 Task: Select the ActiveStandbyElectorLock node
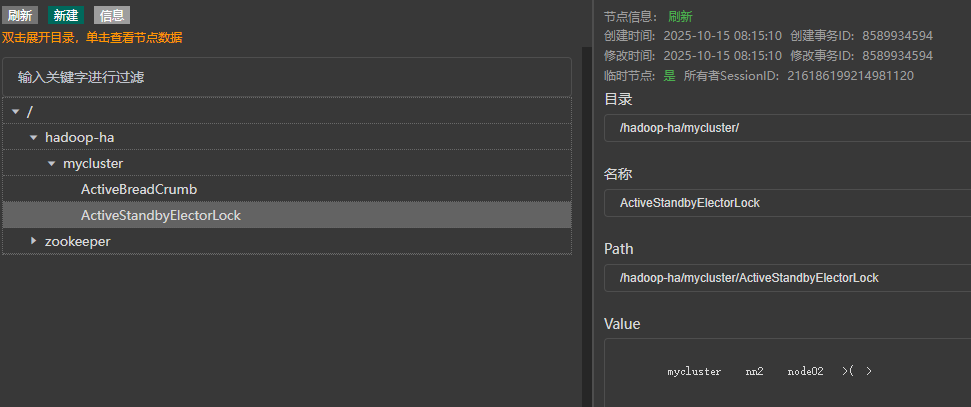point(161,215)
